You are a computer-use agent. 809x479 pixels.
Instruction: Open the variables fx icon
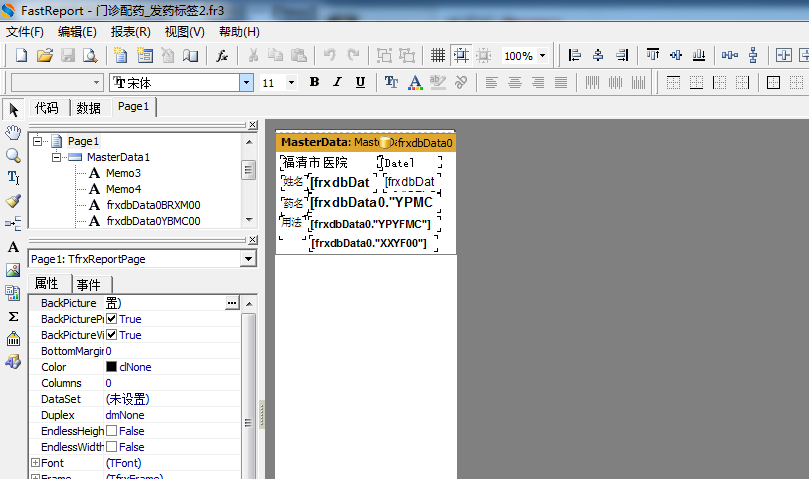pyautogui.click(x=222, y=55)
